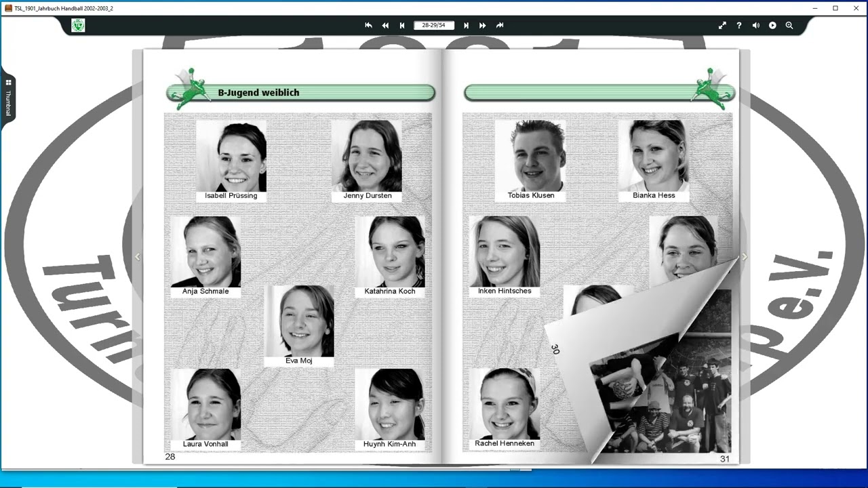Click the name caption 'Jenny Dursten'

click(x=368, y=196)
